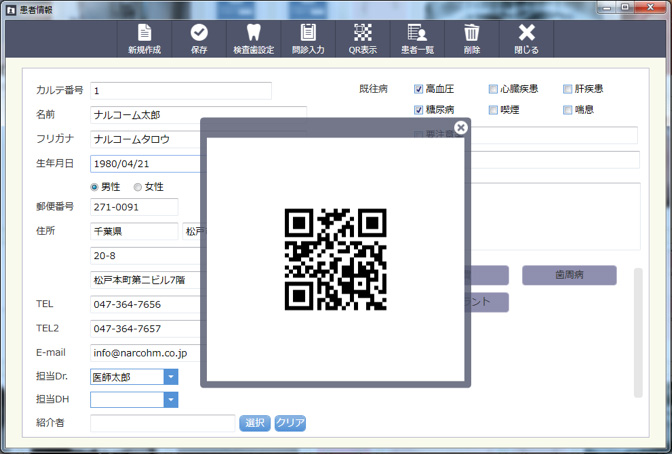Click the QR表示 toolbar icon
Screen dimensions: 672x454
click(363, 39)
